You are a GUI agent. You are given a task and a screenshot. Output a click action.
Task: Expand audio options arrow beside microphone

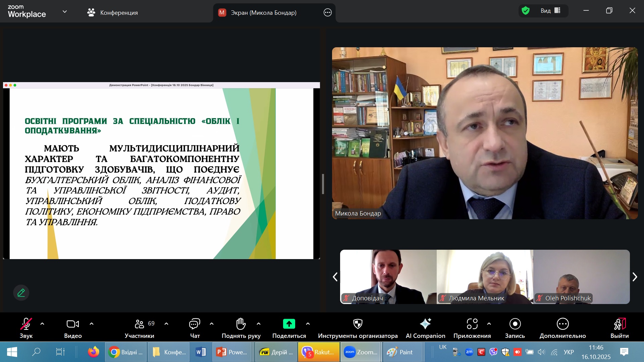(42, 324)
